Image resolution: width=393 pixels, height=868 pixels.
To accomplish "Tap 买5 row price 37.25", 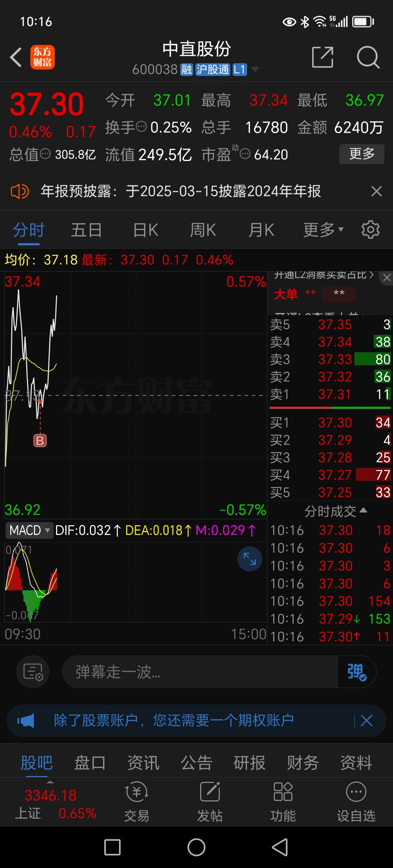I will (335, 492).
